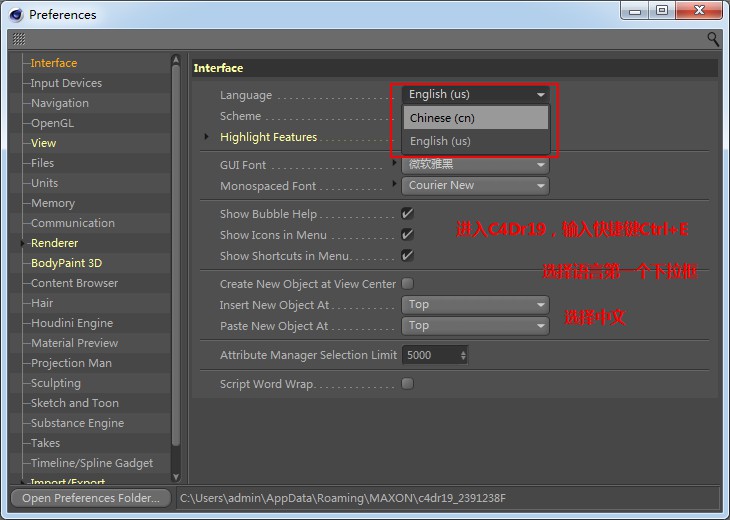This screenshot has width=730, height=520.
Task: Disable Show Icons in Menu
Action: (407, 235)
